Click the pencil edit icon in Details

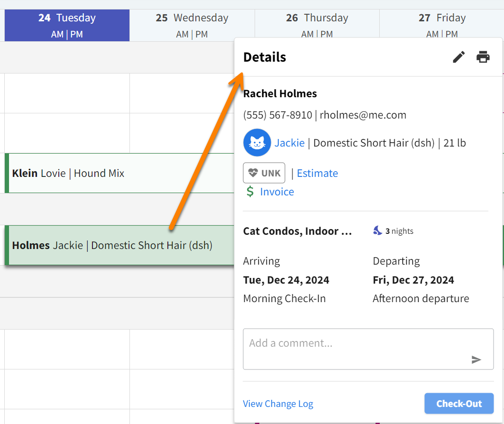click(x=458, y=57)
